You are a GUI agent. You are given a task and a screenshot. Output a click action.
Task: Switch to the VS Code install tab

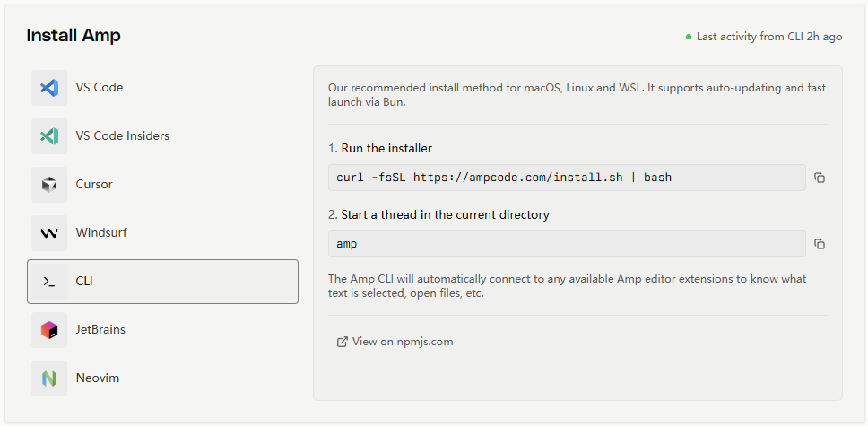(x=162, y=88)
